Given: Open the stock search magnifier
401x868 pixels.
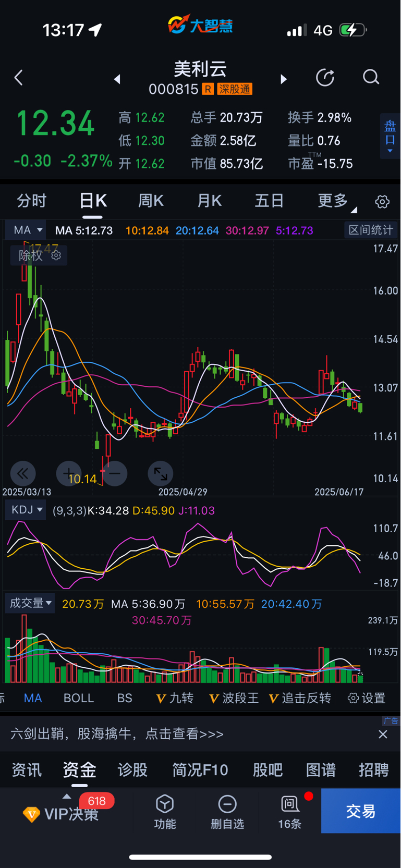Looking at the screenshot, I should (x=371, y=77).
